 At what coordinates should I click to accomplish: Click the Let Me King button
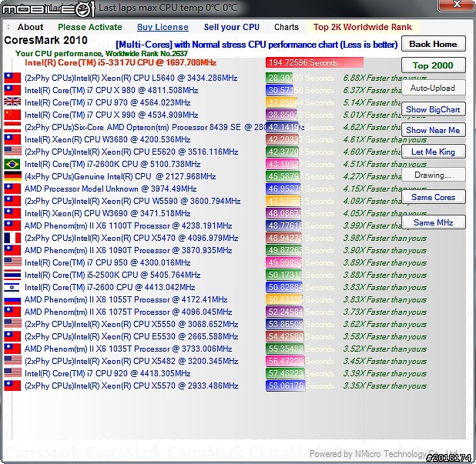[x=433, y=152]
